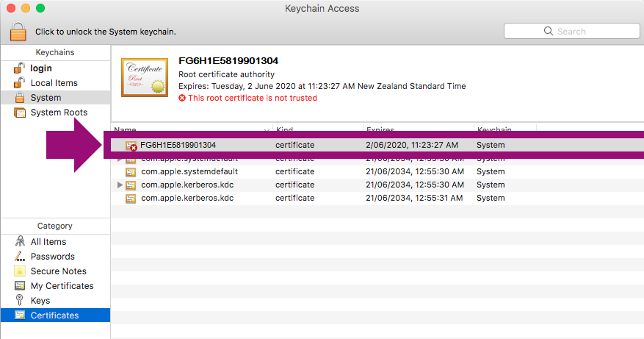Click the 'Root certificate authority' text

coord(226,74)
